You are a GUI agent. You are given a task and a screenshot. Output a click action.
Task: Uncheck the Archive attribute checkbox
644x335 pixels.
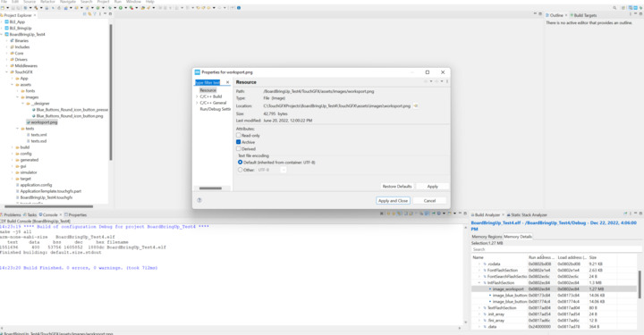click(x=238, y=142)
